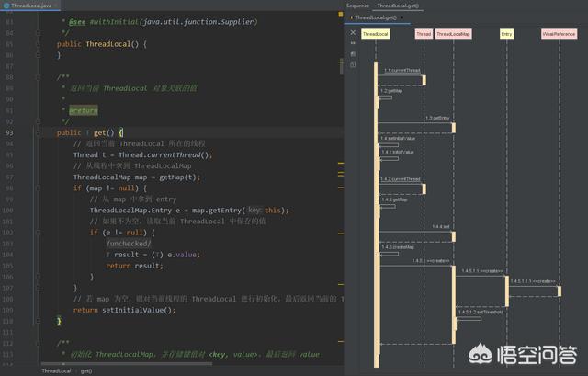The height and width of the screenshot is (376, 588).
Task: Click the Entry lifeline box in diagram
Action: click(506, 34)
